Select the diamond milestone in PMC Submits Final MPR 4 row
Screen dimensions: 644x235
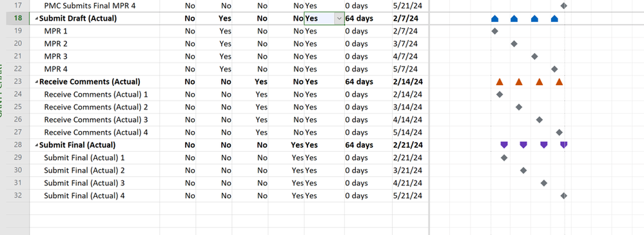click(x=563, y=6)
